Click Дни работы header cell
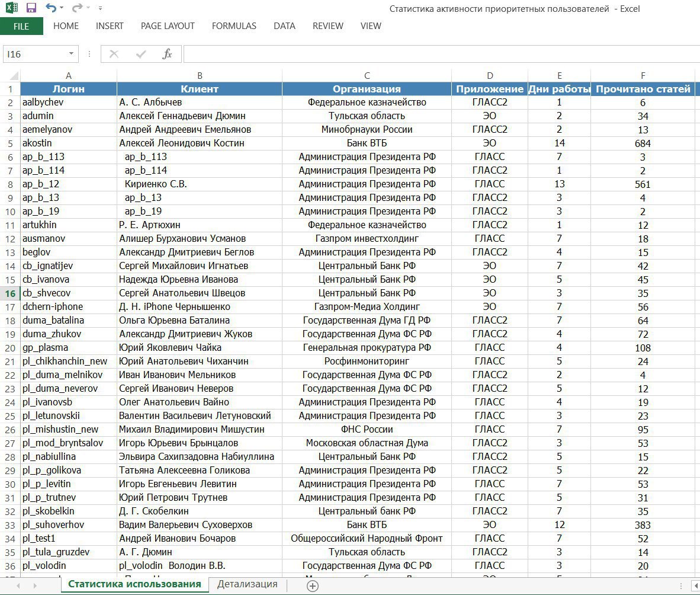This screenshot has width=700, height=595. (560, 89)
